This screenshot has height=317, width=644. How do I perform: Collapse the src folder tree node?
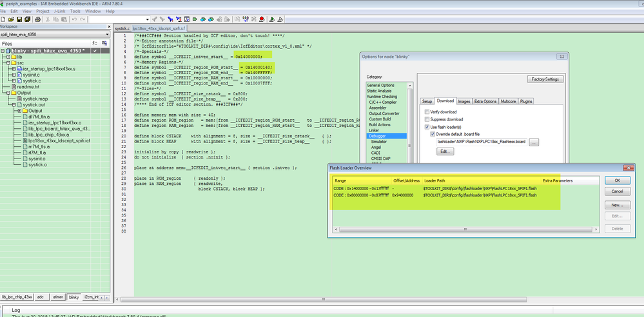(x=8, y=62)
